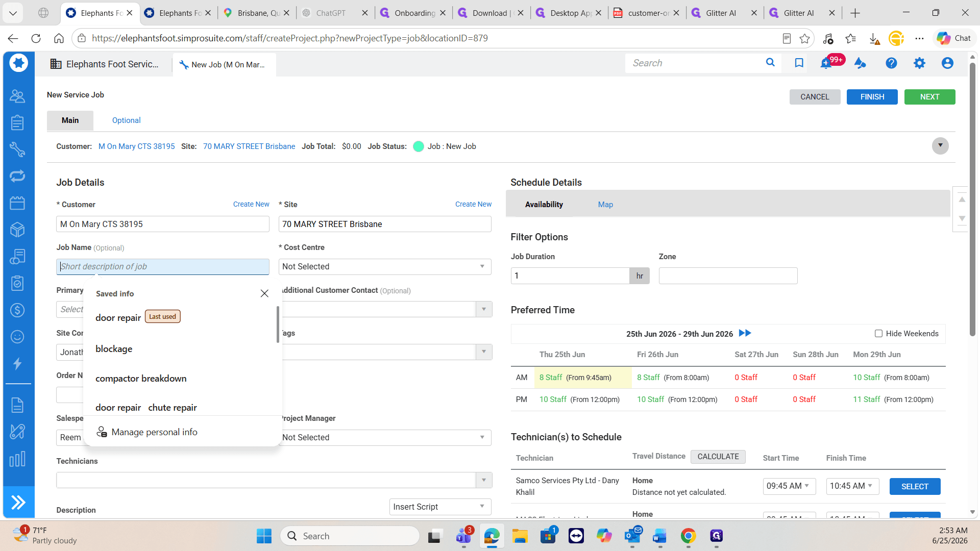This screenshot has height=551, width=980.
Task: Open the bookmark icon in header
Action: click(799, 63)
